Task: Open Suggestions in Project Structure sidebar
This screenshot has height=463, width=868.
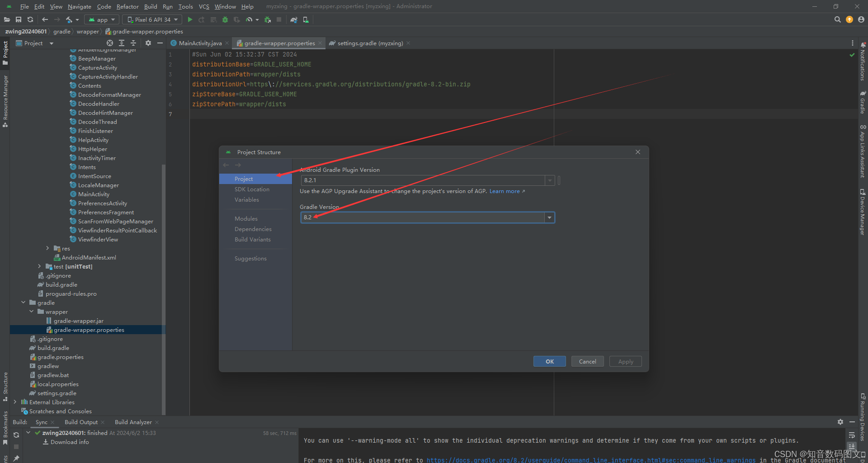Action: (x=250, y=259)
